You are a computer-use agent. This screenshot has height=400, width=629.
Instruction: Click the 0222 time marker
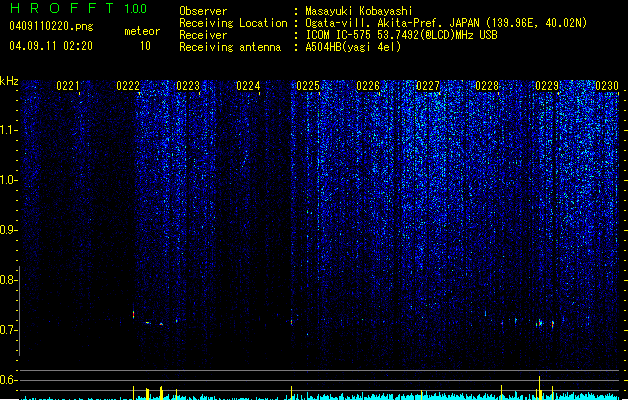[128, 86]
